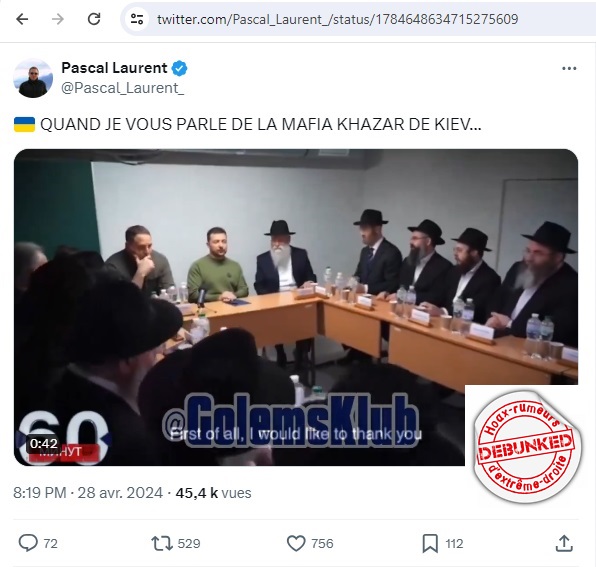The image size is (596, 567).
Task: Retweet using the retweet arrows icon
Action: (x=162, y=543)
